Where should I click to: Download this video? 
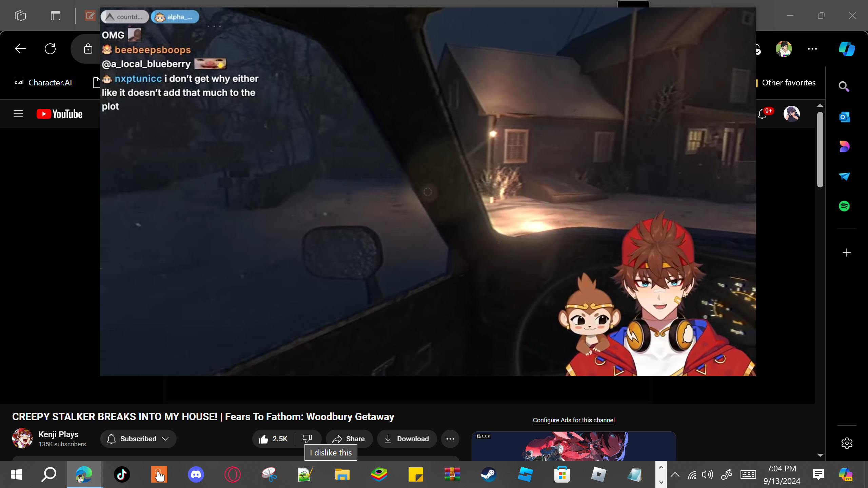coord(407,439)
